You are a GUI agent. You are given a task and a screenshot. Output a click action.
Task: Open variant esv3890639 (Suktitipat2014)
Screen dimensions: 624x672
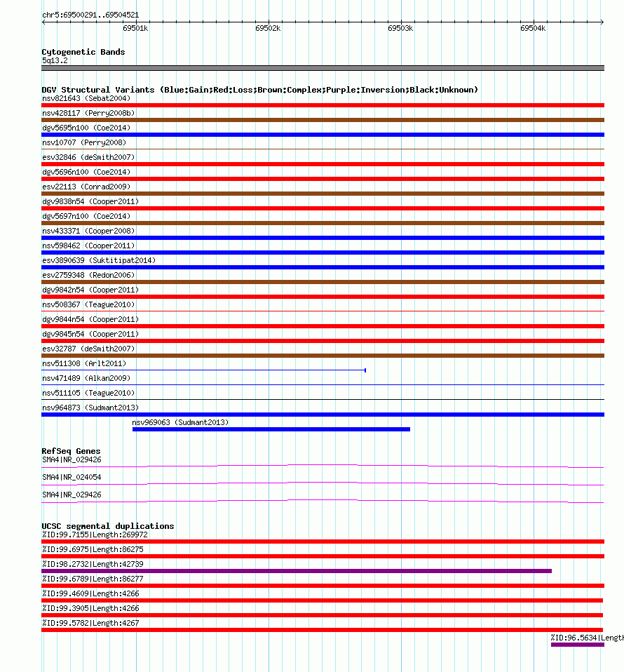[x=323, y=267]
